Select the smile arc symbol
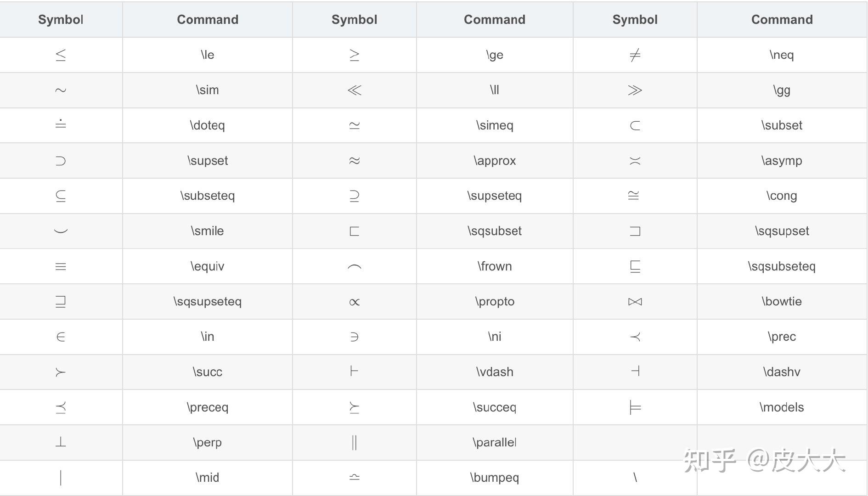The width and height of the screenshot is (868, 496). 61,231
